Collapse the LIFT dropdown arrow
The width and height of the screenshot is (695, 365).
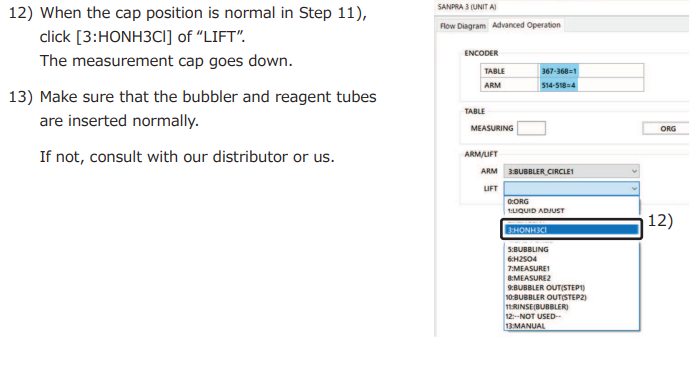tap(634, 188)
